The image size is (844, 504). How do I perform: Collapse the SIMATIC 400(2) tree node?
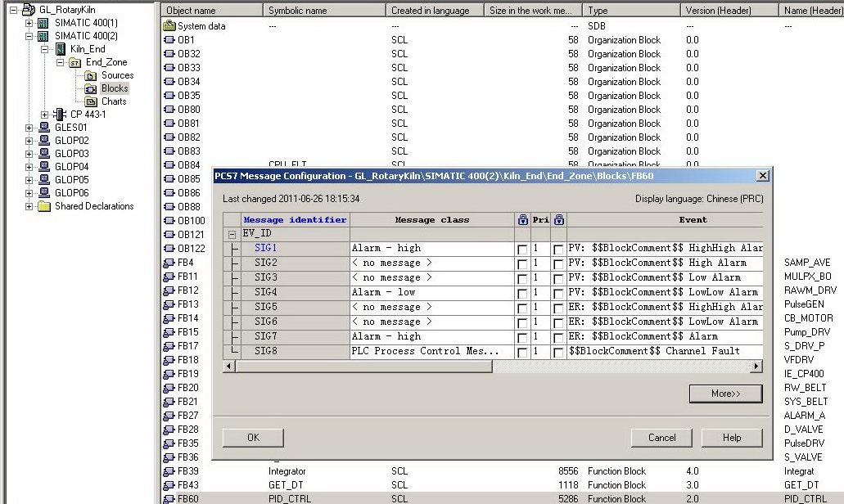click(x=29, y=36)
